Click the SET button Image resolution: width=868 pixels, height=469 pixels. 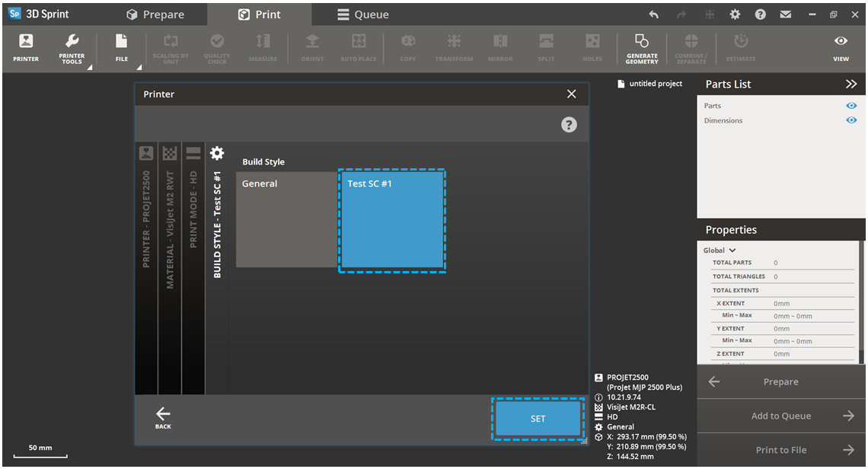click(x=538, y=419)
